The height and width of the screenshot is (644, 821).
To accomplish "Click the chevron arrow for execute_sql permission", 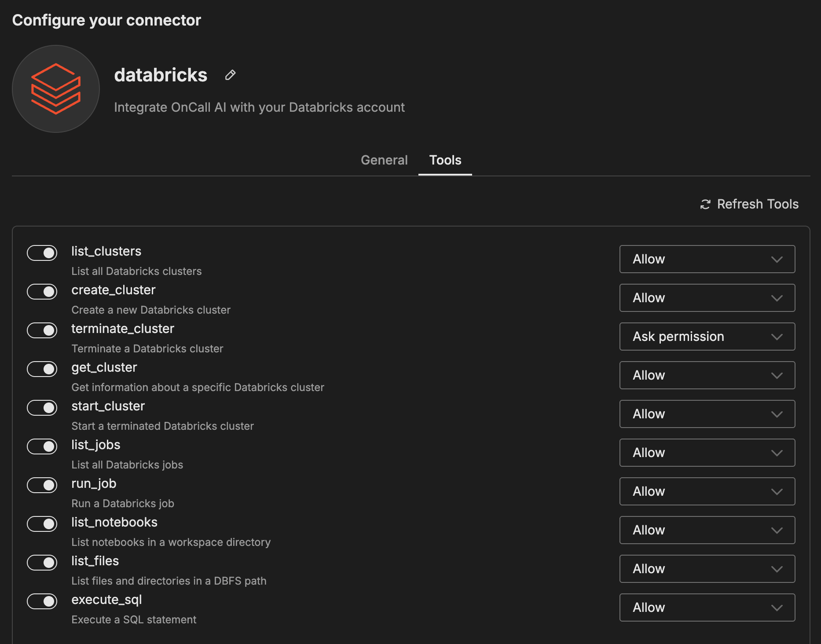I will (777, 607).
